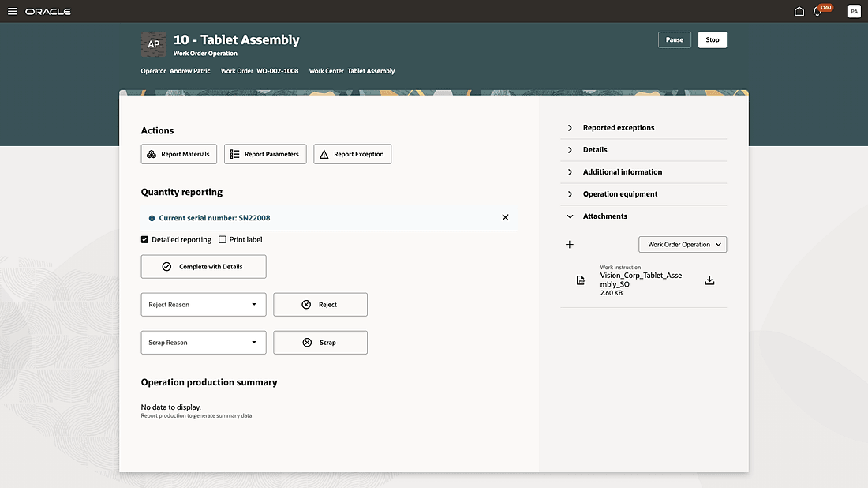Click the '10 - Tablet Assembly' title
Screen dimensions: 868x488
237,40
